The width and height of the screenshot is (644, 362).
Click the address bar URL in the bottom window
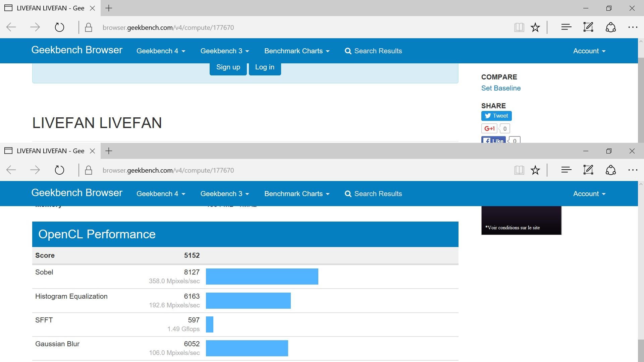(x=168, y=170)
